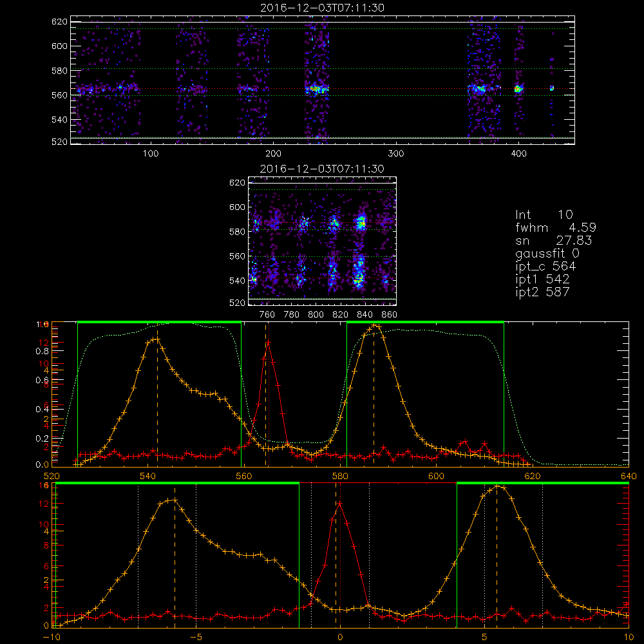Click the 840 x-axis label of middle image

(x=365, y=315)
